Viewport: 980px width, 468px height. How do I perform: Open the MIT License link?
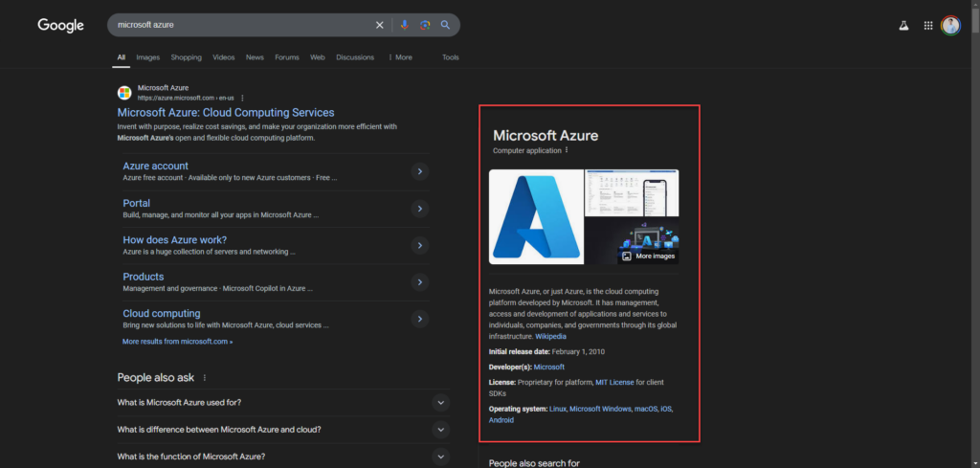(614, 382)
